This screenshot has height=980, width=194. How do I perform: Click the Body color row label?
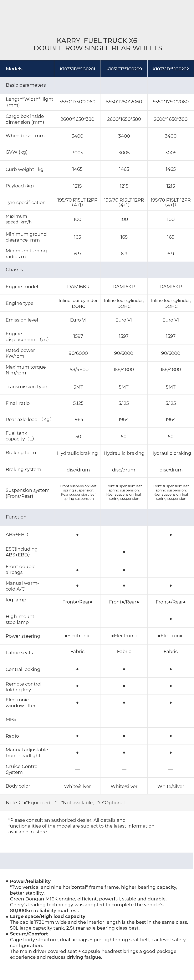[18, 786]
